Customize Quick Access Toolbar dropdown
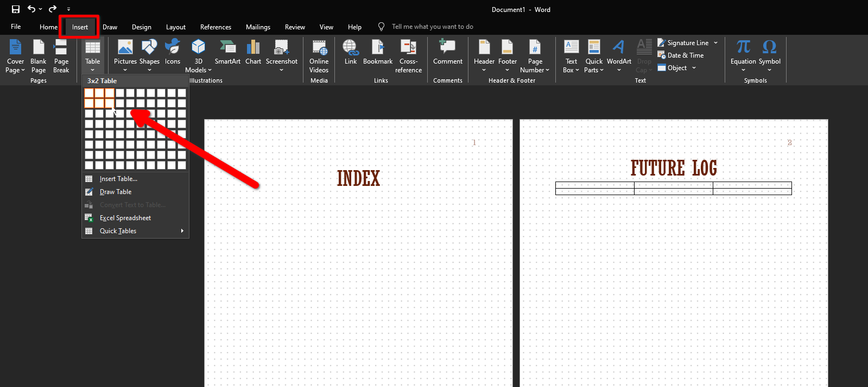The width and height of the screenshot is (868, 387). tap(68, 9)
